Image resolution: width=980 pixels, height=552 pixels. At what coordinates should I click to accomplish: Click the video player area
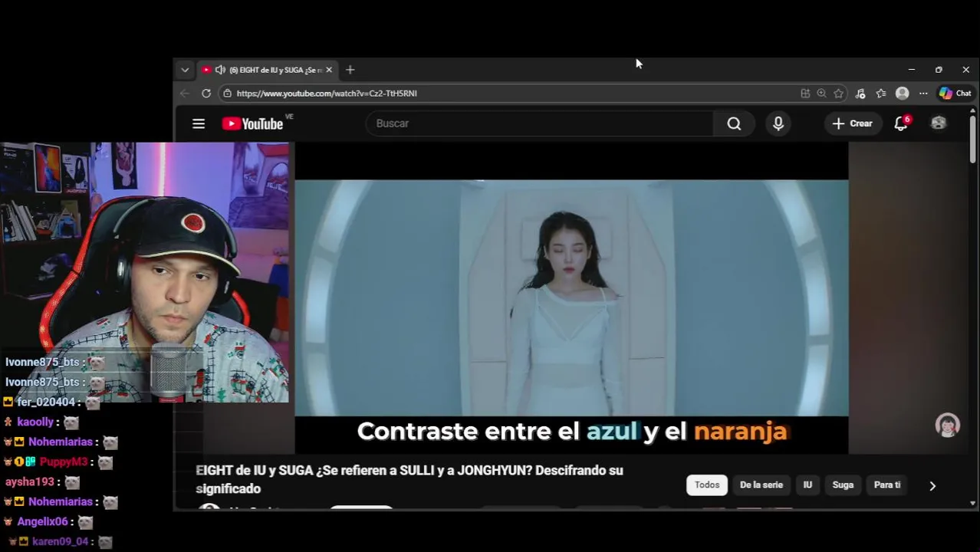[571, 297]
